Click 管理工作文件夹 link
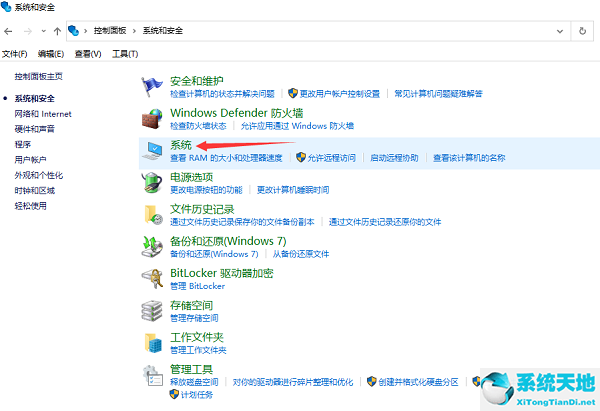600x411 pixels. point(198,350)
